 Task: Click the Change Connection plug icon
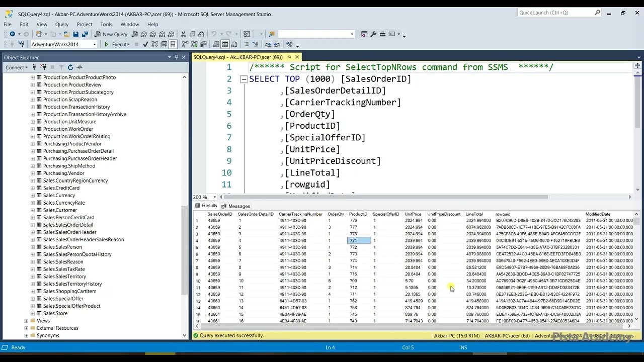[21, 44]
